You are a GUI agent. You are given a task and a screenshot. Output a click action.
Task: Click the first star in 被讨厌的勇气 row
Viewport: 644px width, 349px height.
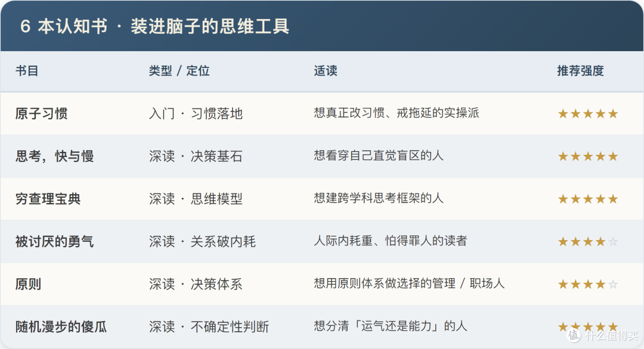click(x=563, y=242)
